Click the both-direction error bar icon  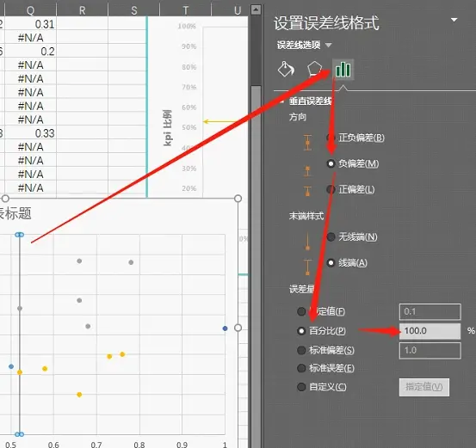coord(307,142)
